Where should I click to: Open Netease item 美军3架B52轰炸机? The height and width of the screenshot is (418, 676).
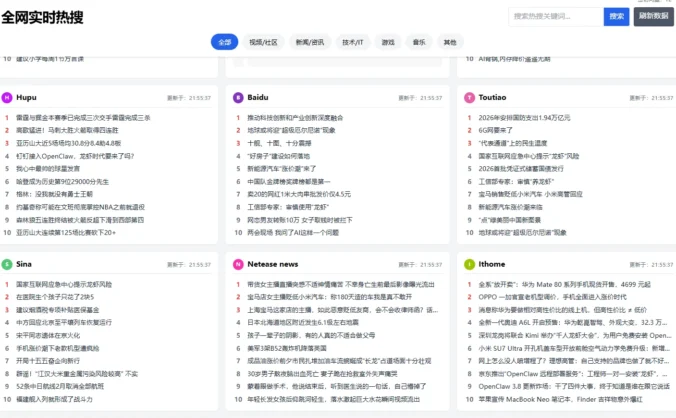coord(287,348)
